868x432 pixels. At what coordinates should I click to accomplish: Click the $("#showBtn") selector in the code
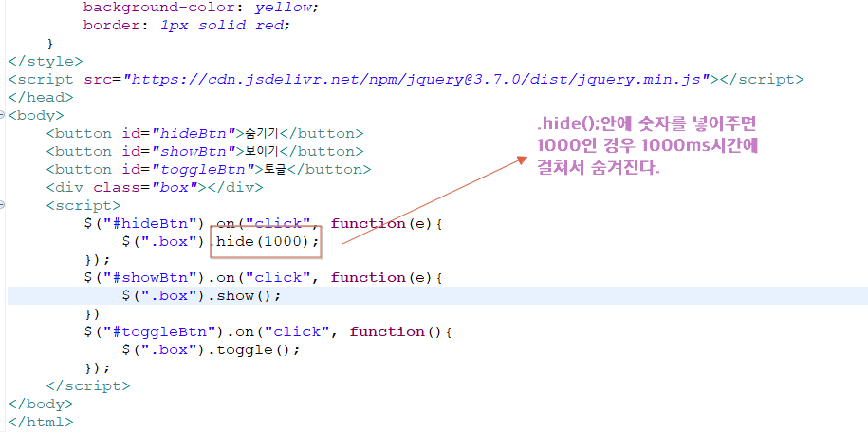144,277
